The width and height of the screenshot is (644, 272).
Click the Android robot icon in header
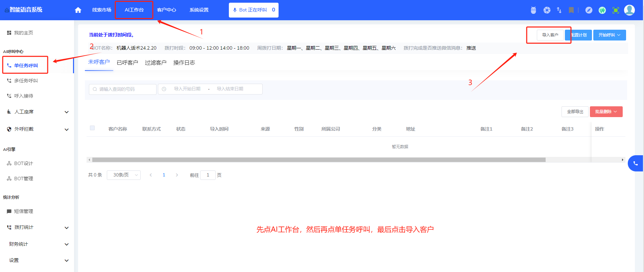533,10
